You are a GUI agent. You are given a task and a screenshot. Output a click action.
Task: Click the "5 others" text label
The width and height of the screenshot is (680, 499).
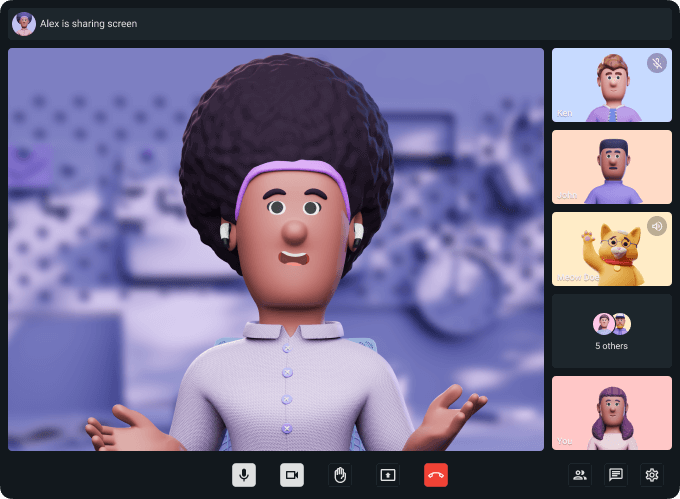[611, 347]
